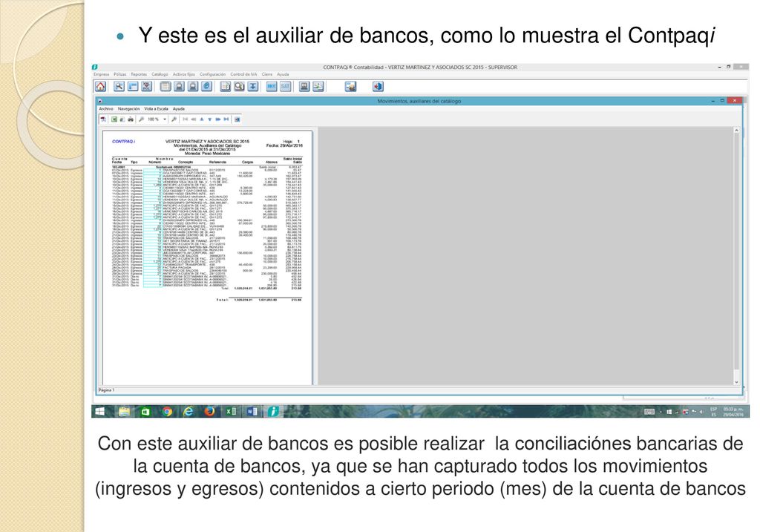Open Excel from taskbar

(x=231, y=411)
